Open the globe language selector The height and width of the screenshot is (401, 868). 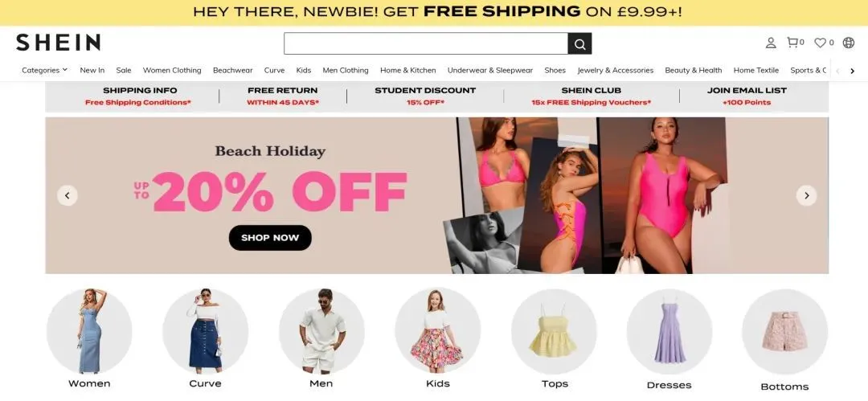[x=848, y=43]
